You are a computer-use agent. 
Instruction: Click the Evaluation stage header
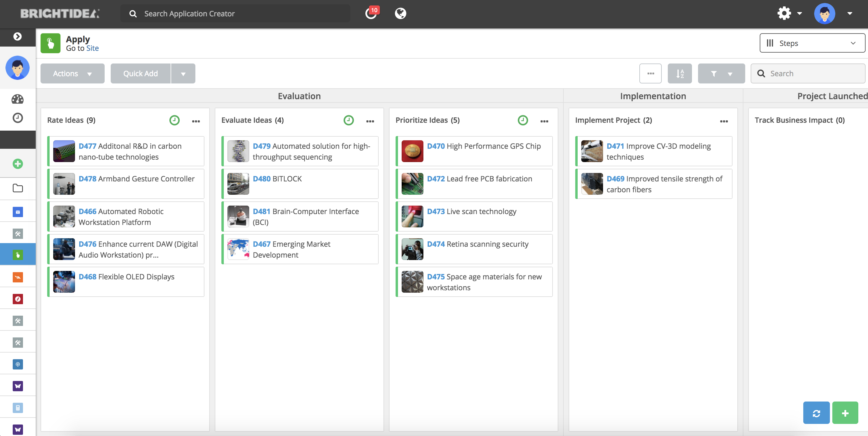pyautogui.click(x=299, y=96)
